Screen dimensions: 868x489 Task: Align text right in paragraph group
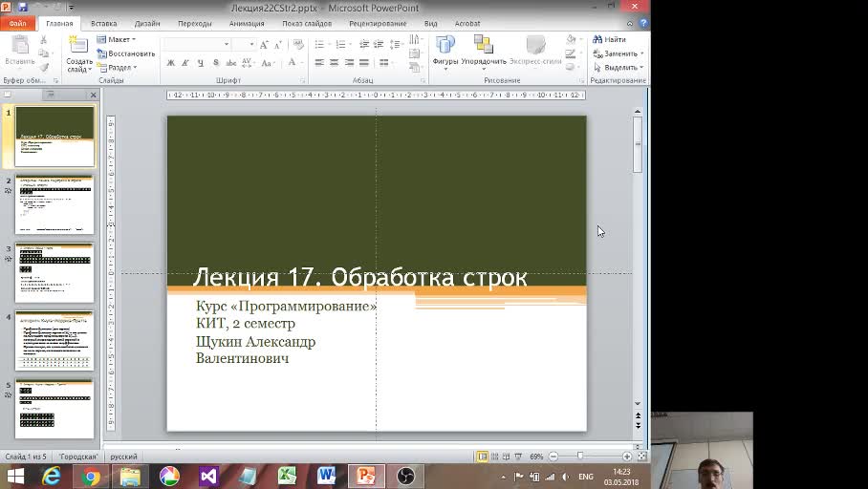(349, 62)
